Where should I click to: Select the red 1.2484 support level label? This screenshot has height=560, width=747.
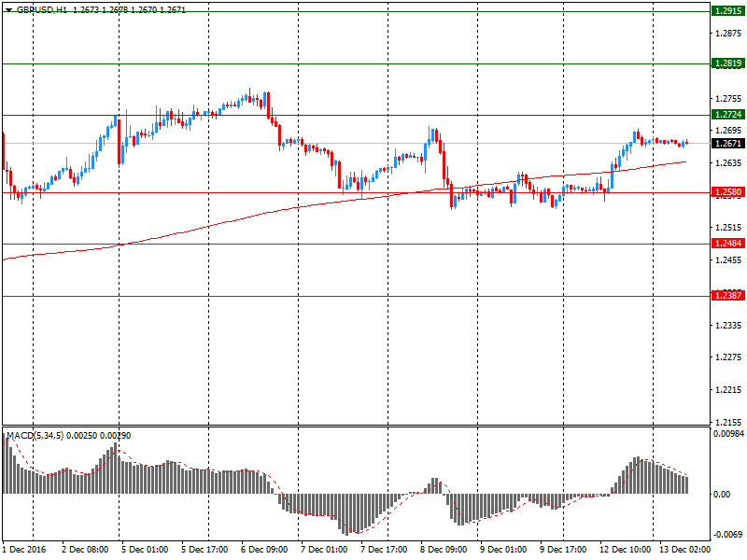[x=728, y=244]
